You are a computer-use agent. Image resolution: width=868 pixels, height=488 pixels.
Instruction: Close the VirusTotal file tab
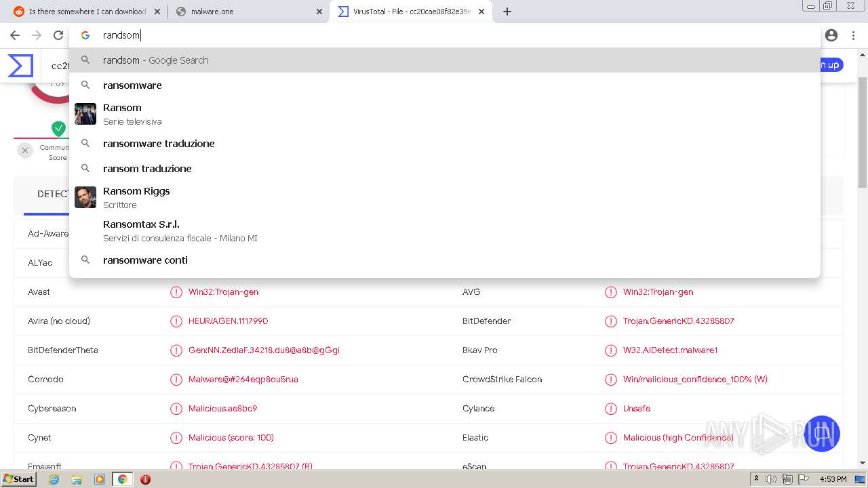click(x=481, y=12)
